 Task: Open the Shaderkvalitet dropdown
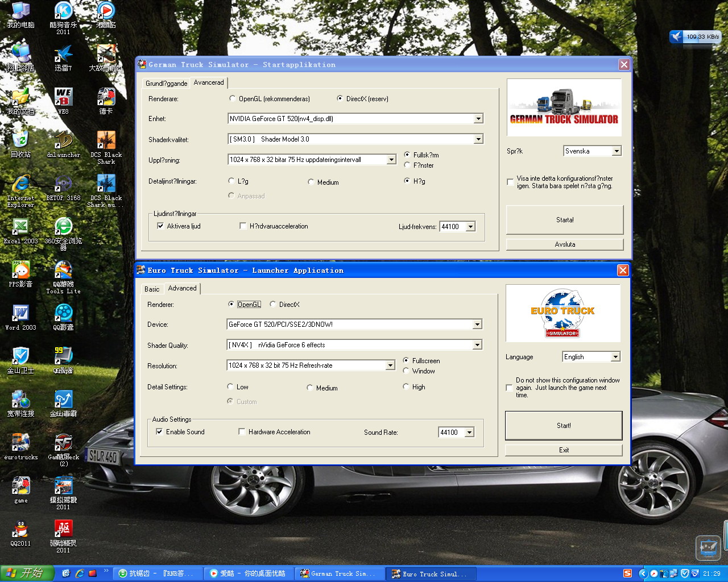(478, 139)
